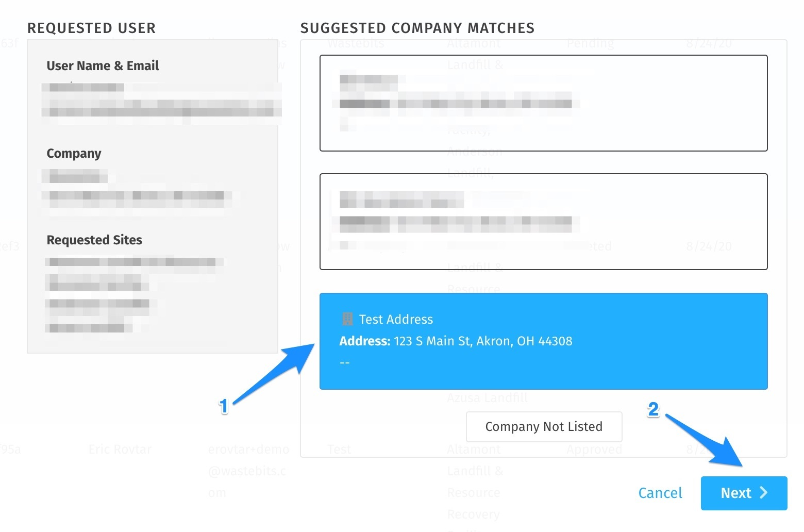
Task: Click the Suggested Company Matches title
Action: click(x=417, y=28)
